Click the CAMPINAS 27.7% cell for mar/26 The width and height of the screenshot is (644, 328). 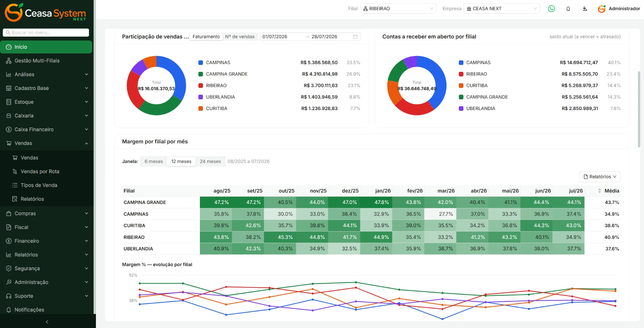pos(440,214)
